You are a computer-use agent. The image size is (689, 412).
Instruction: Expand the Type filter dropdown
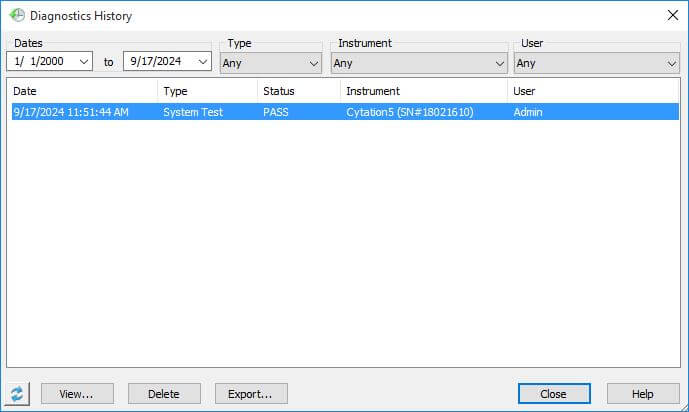point(313,63)
